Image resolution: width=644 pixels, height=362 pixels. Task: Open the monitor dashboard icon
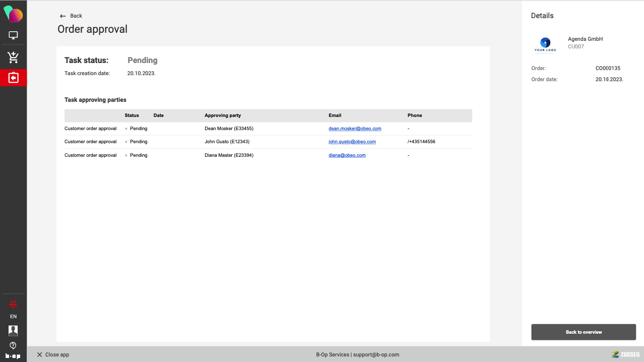13,35
